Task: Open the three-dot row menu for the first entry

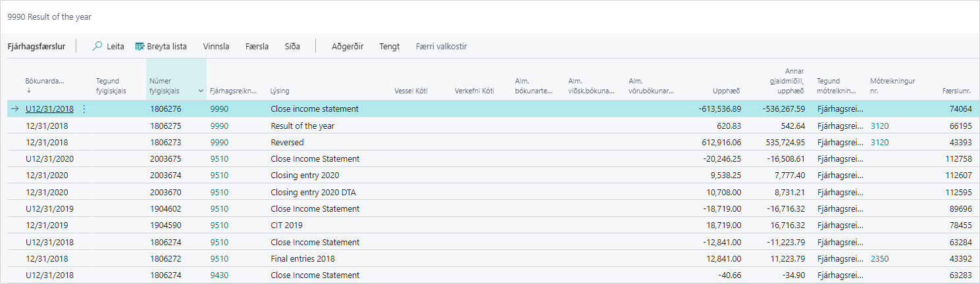Action: [84, 109]
